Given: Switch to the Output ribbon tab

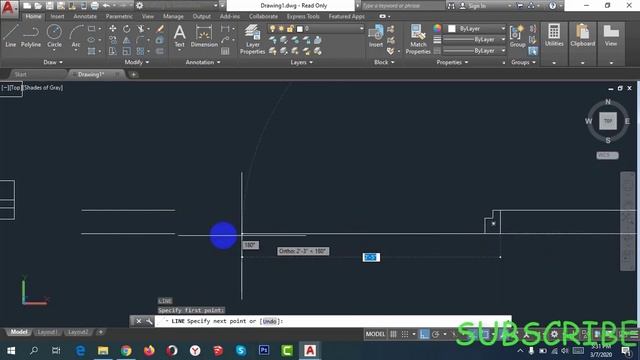Looking at the screenshot, I should [x=202, y=16].
